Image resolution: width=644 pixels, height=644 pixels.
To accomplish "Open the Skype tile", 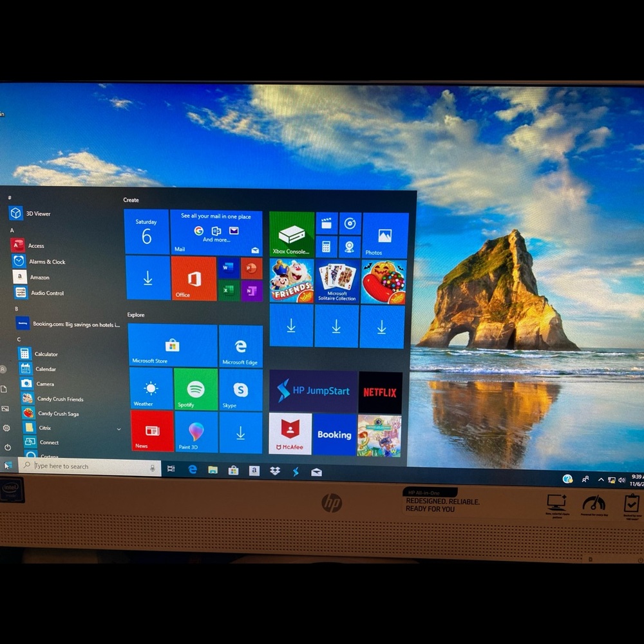I will coord(241,390).
